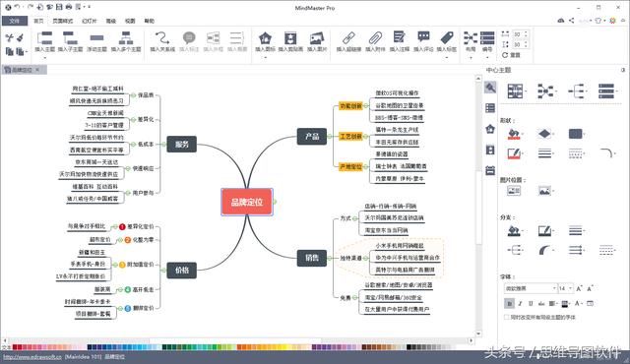The height and width of the screenshot is (364, 630).
Task: Click the Insert Relationship curved arrow icon
Action: click(x=162, y=38)
